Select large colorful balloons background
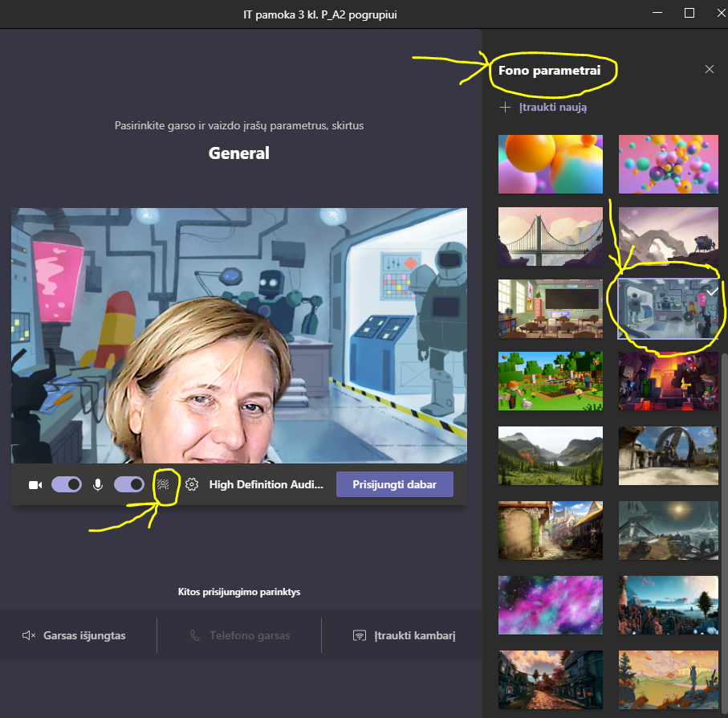The width and height of the screenshot is (728, 718). [550, 164]
